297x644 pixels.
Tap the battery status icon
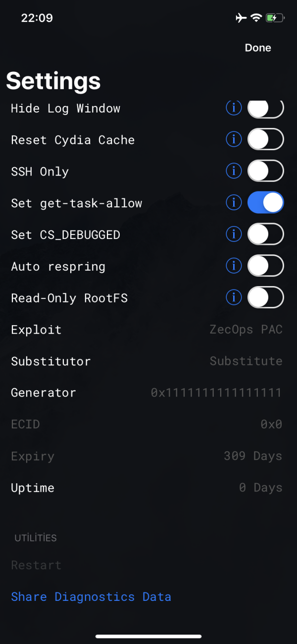click(x=275, y=18)
